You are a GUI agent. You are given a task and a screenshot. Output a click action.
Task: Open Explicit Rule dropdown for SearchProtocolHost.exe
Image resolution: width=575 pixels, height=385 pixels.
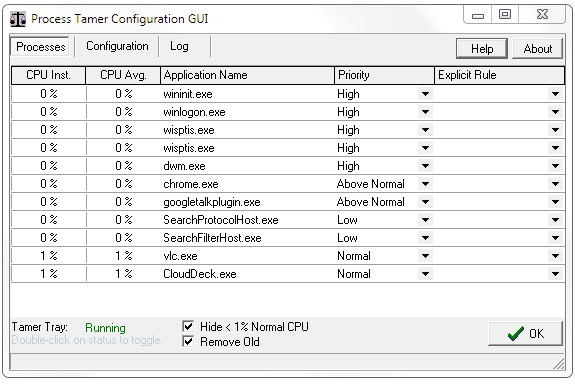coord(556,220)
